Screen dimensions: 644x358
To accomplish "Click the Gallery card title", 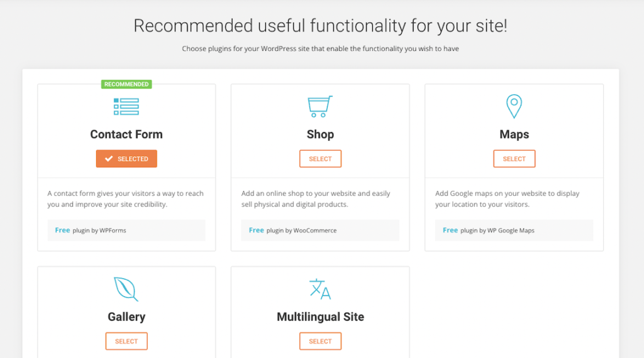I will point(126,317).
